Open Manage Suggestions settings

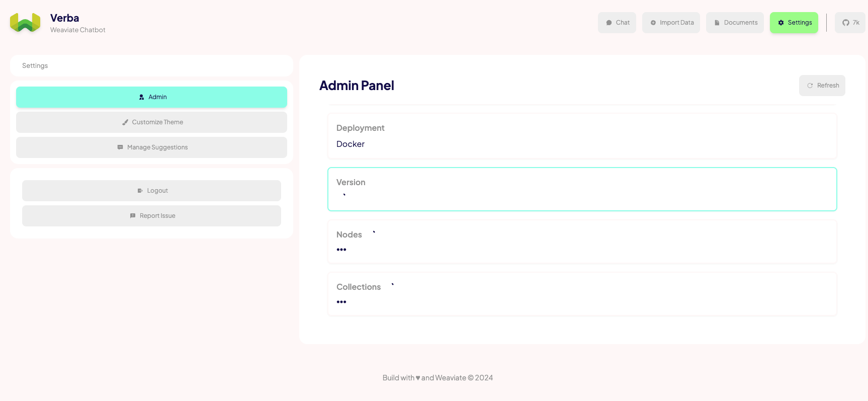(x=151, y=147)
